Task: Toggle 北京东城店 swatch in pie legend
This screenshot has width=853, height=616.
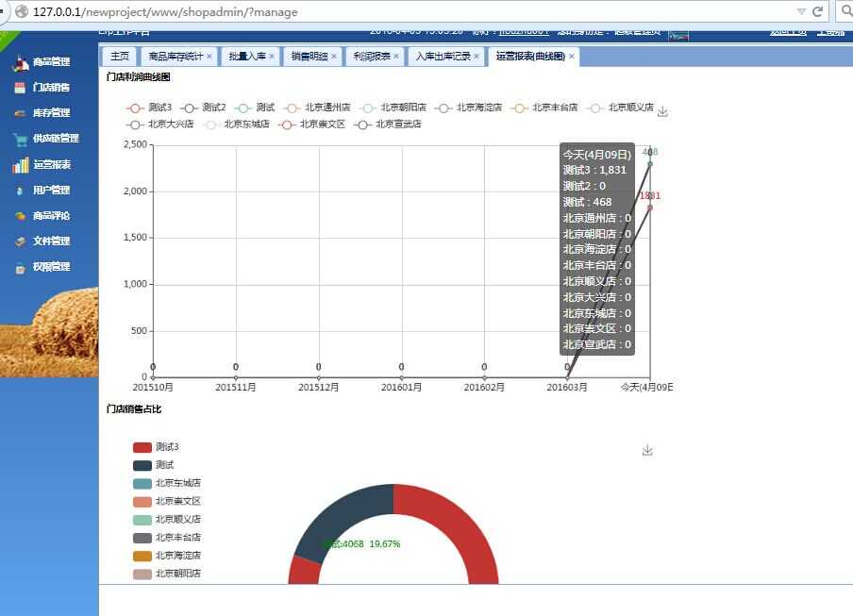Action: click(x=142, y=483)
